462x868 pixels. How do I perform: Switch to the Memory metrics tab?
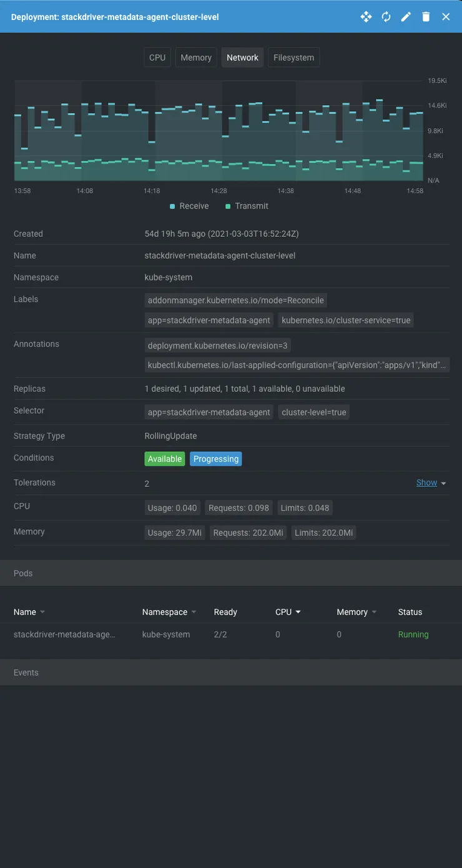[195, 57]
